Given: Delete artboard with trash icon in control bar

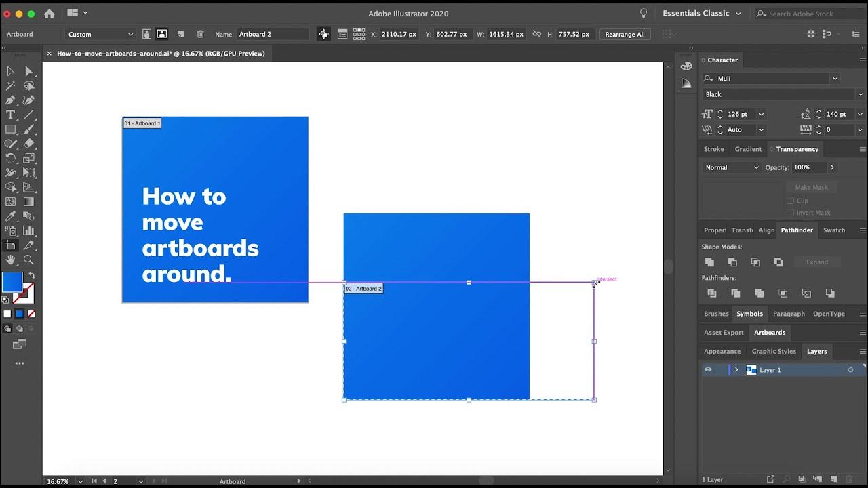Looking at the screenshot, I should tap(200, 34).
